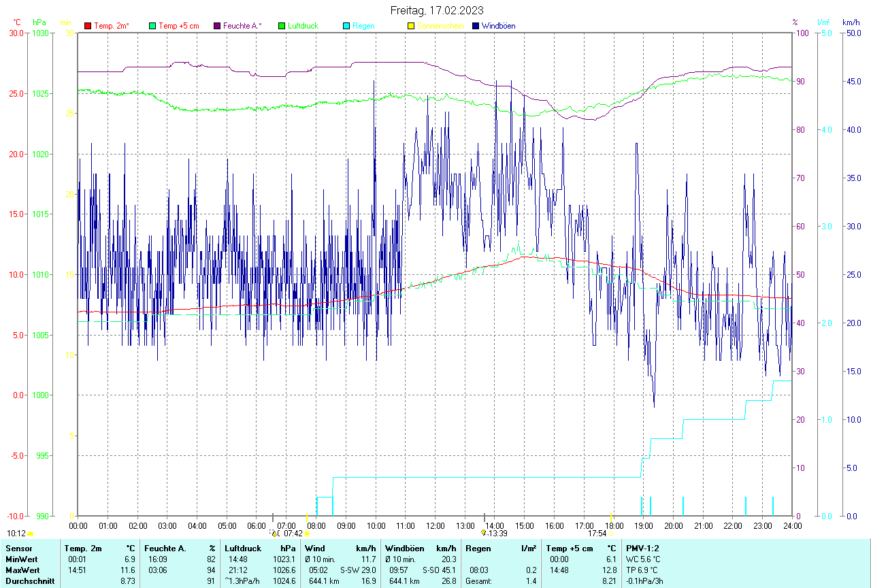Click the red Temp. 2m* legend swatch
The width and height of the screenshot is (871, 588).
pyautogui.click(x=88, y=26)
